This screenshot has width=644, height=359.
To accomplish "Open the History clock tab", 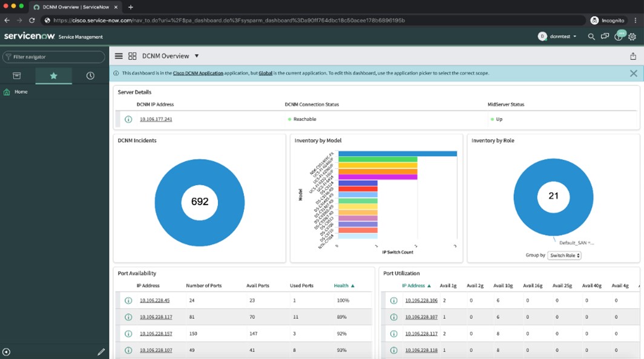I will pyautogui.click(x=90, y=76).
